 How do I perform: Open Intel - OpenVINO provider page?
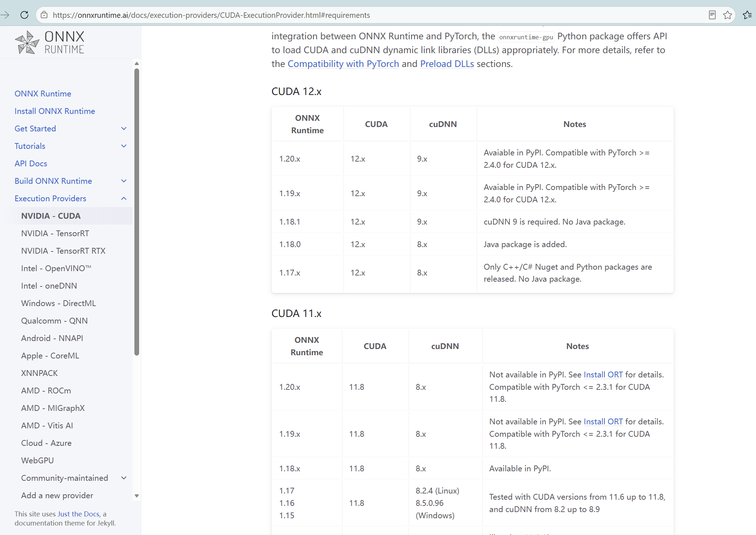coord(56,268)
